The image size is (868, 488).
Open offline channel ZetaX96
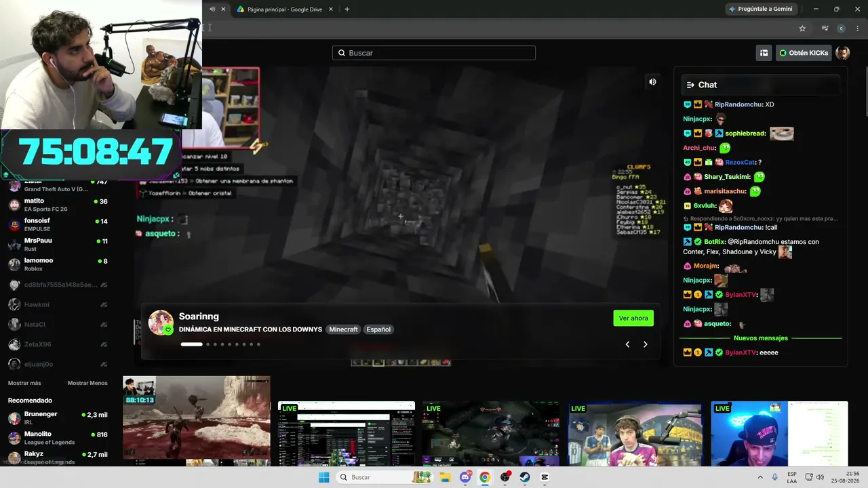tap(58, 344)
